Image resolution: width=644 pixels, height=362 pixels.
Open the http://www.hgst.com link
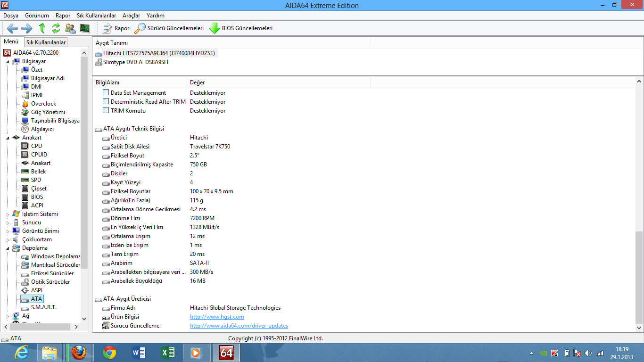[217, 317]
